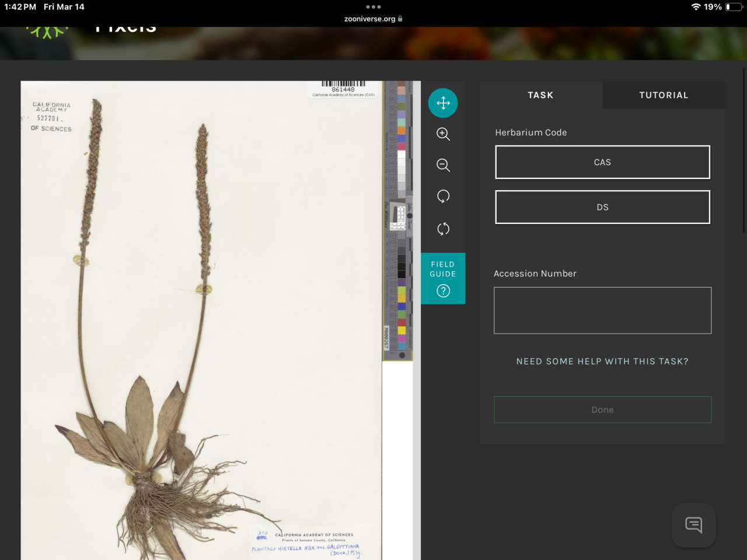Screen dimensions: 747x560
Task: Click the 'Herbarium Code' heading
Action: click(x=530, y=132)
